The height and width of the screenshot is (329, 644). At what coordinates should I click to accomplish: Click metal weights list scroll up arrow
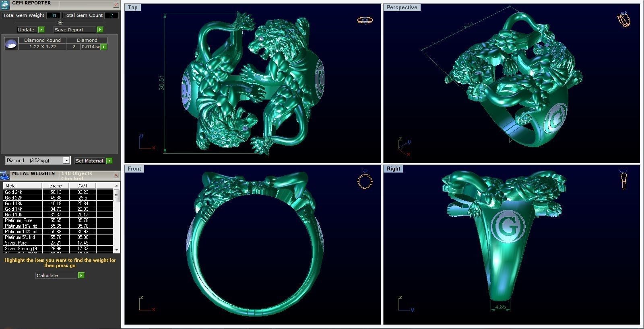pyautogui.click(x=117, y=185)
